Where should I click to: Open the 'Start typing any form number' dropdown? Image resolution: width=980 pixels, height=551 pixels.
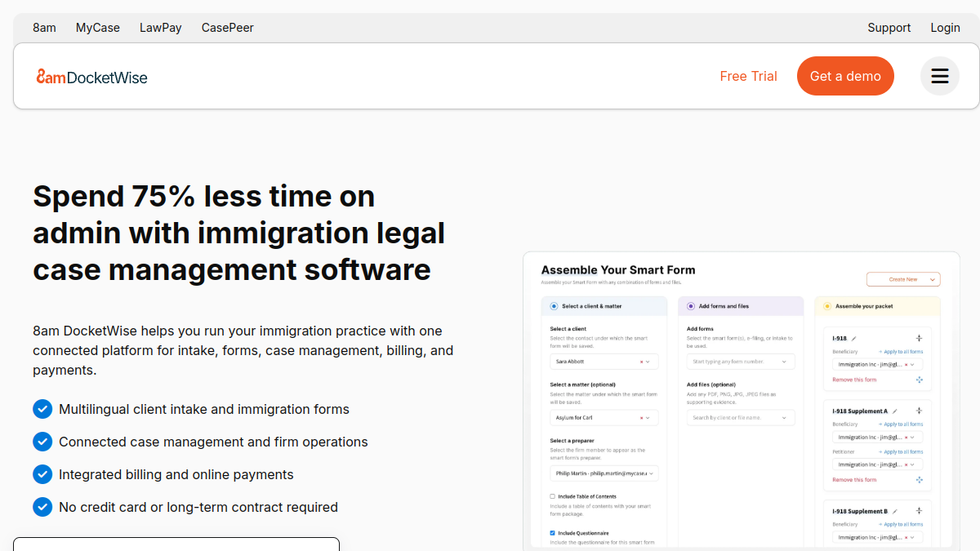click(741, 362)
